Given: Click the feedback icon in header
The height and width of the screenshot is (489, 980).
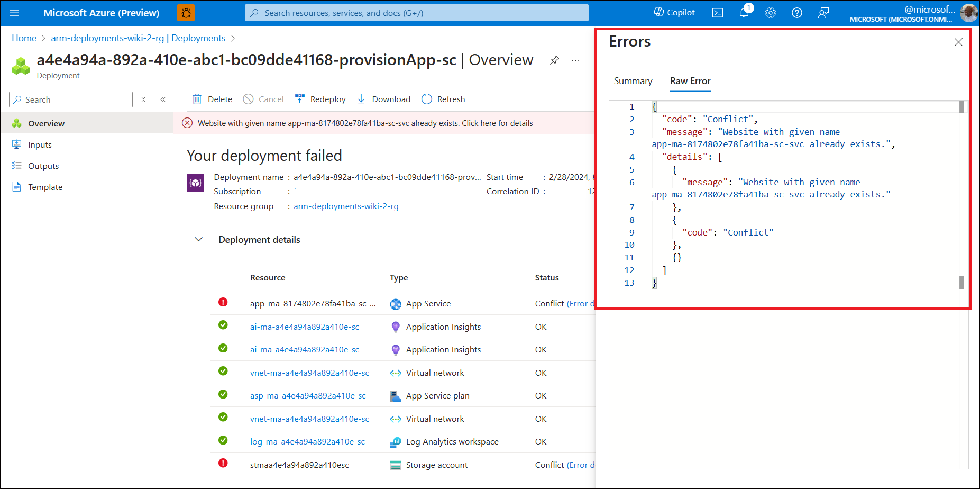Looking at the screenshot, I should click(x=823, y=13).
